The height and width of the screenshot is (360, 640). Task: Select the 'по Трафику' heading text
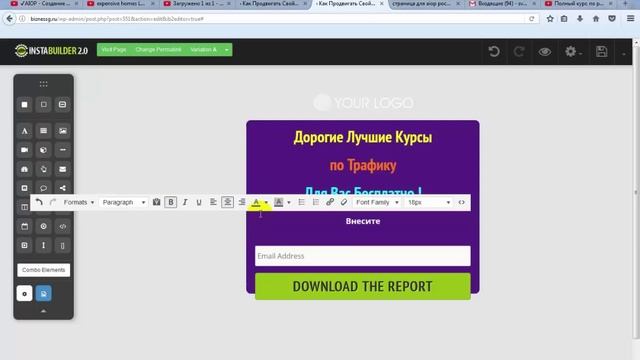coord(363,165)
